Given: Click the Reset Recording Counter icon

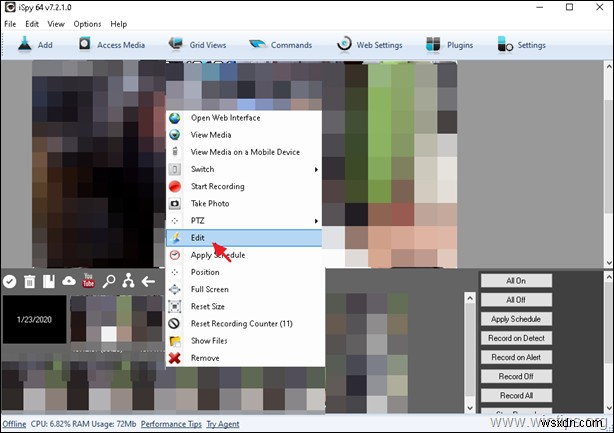Looking at the screenshot, I should coord(174,323).
